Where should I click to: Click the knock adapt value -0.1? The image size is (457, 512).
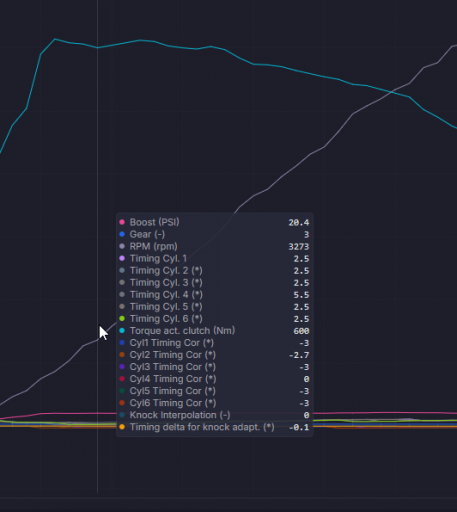coord(299,427)
